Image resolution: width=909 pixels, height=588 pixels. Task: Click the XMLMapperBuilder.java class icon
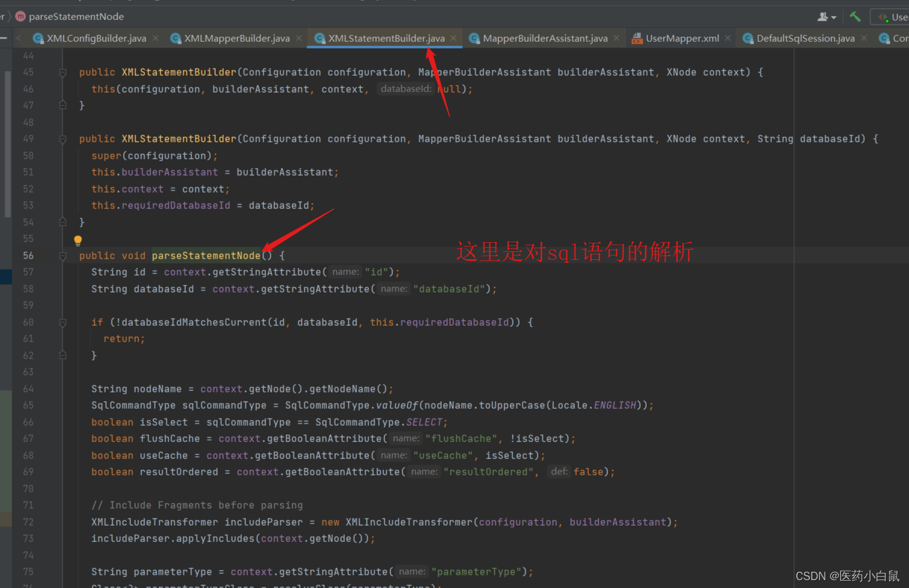176,38
